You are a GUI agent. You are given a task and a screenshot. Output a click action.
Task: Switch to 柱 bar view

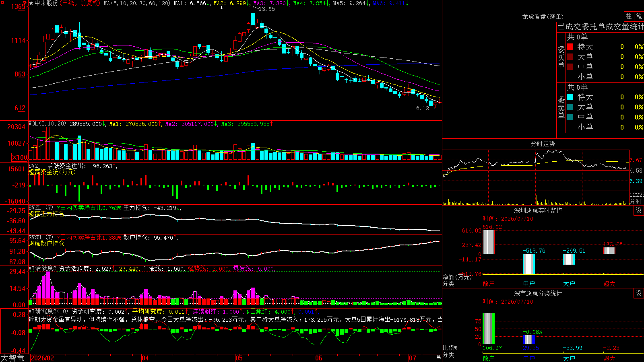pyautogui.click(x=629, y=16)
